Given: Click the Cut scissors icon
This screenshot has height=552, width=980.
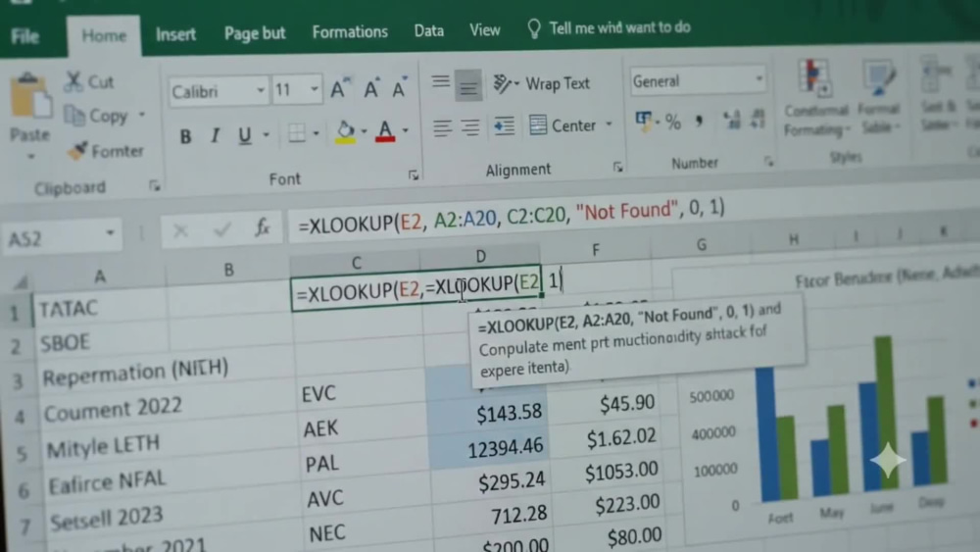Looking at the screenshot, I should [x=73, y=81].
